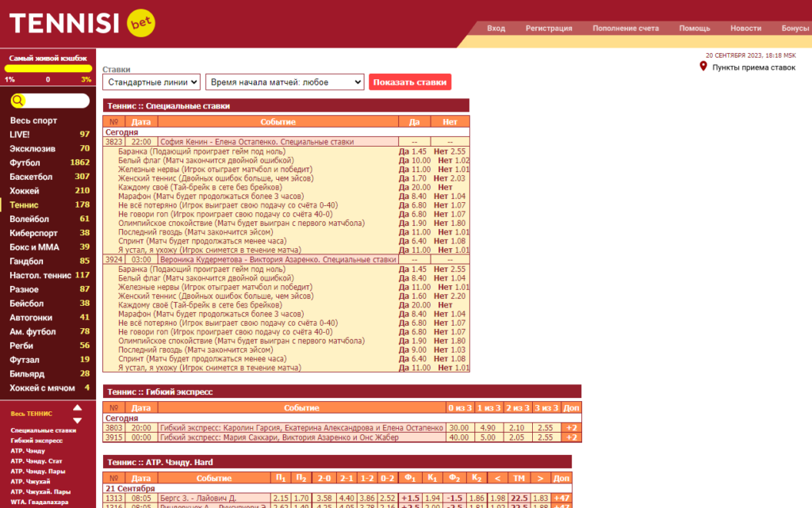Open the Время начала матчей dropdown
The height and width of the screenshot is (508, 812).
(x=285, y=82)
